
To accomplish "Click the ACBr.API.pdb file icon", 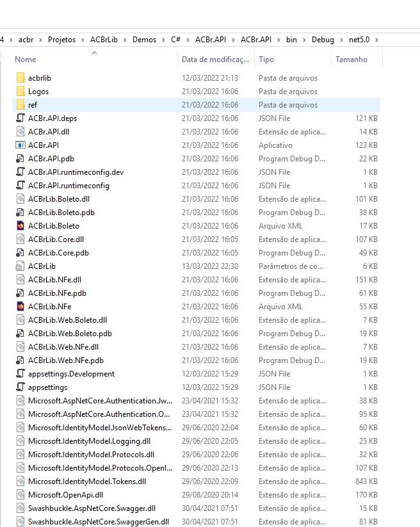I will pyautogui.click(x=20, y=159).
